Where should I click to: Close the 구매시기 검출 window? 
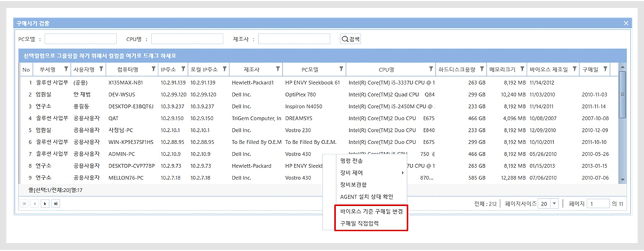pyautogui.click(x=626, y=23)
